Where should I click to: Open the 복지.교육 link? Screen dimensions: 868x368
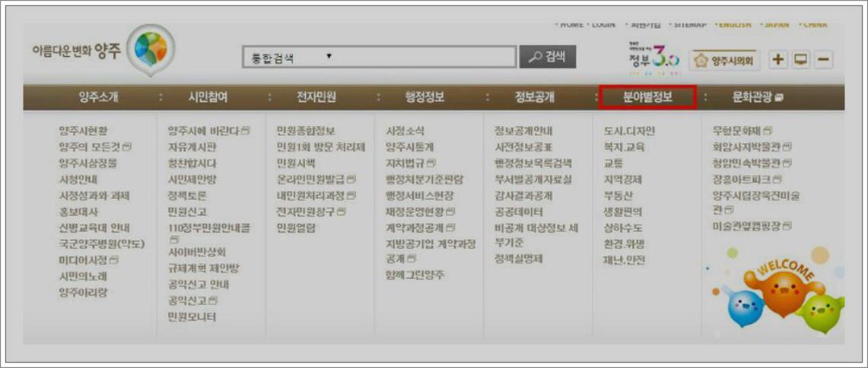pos(624,148)
